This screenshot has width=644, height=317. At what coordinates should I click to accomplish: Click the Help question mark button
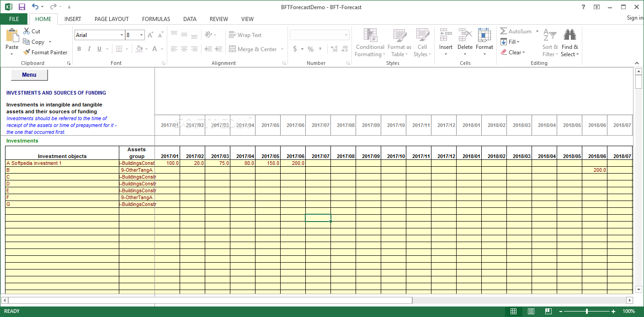point(583,7)
